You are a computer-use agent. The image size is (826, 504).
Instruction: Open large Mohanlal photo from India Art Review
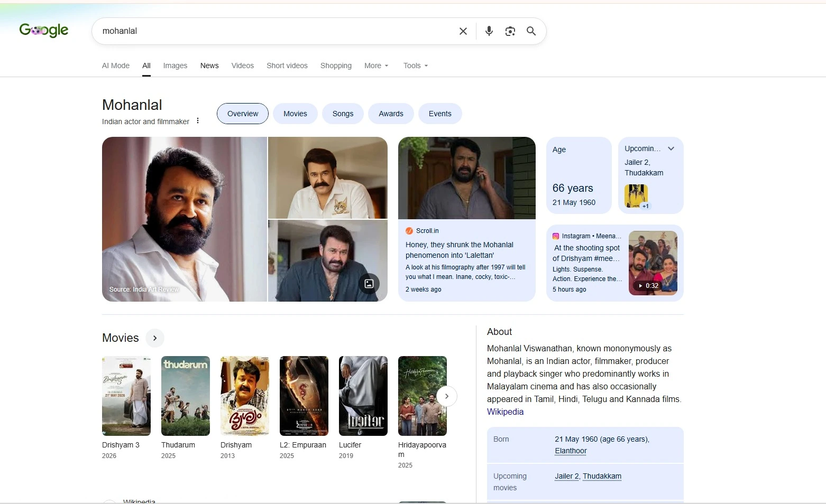pyautogui.click(x=185, y=219)
